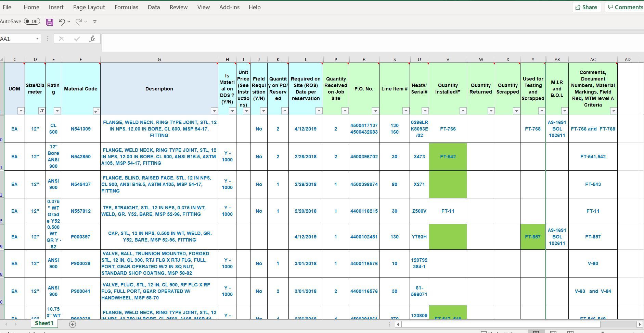The height and width of the screenshot is (333, 644).
Task: Open the Formulas ribbon tab
Action: (126, 7)
